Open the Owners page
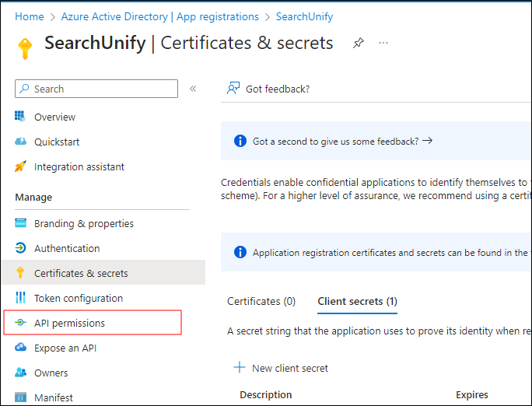Viewport: 532px width, 406px height. [x=51, y=373]
